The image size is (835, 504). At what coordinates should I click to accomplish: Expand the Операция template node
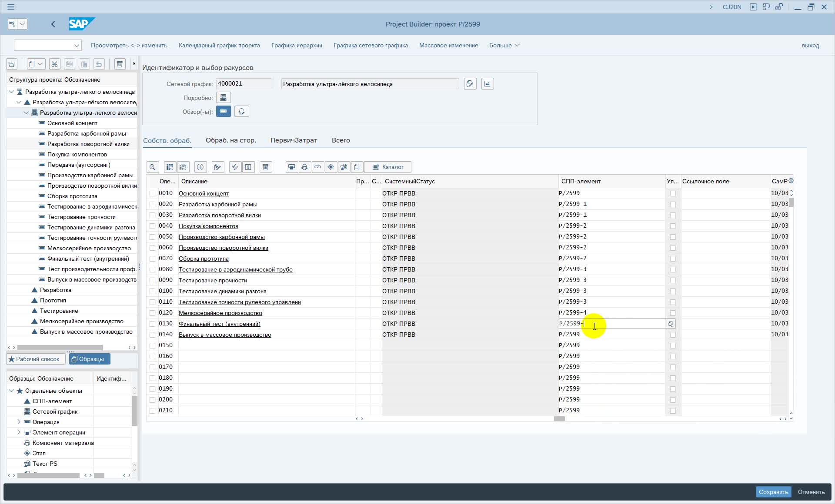point(19,422)
